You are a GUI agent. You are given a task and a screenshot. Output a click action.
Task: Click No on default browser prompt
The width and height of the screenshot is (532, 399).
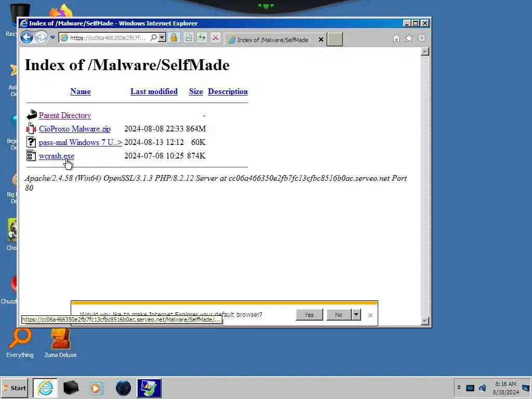point(339,315)
